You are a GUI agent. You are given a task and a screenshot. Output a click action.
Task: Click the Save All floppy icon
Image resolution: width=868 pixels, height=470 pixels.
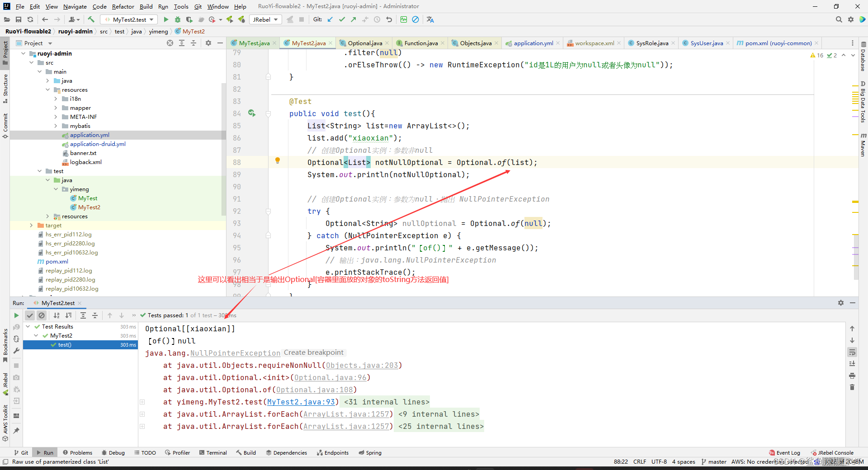[19, 19]
